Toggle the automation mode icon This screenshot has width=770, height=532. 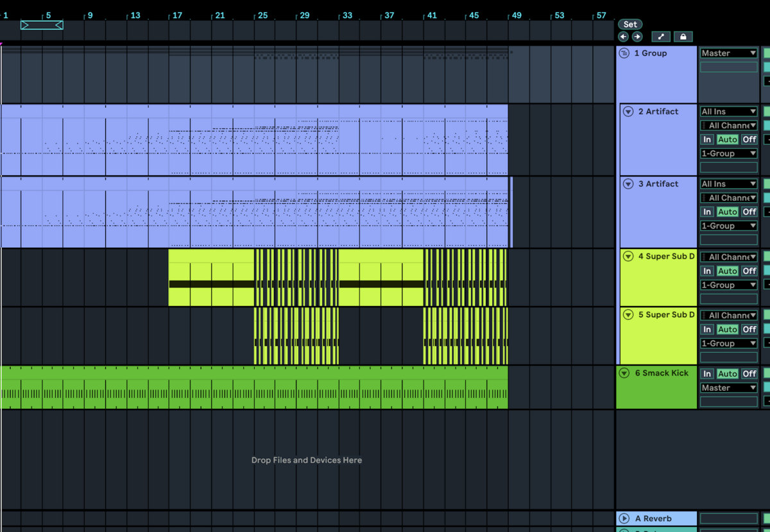(x=661, y=37)
